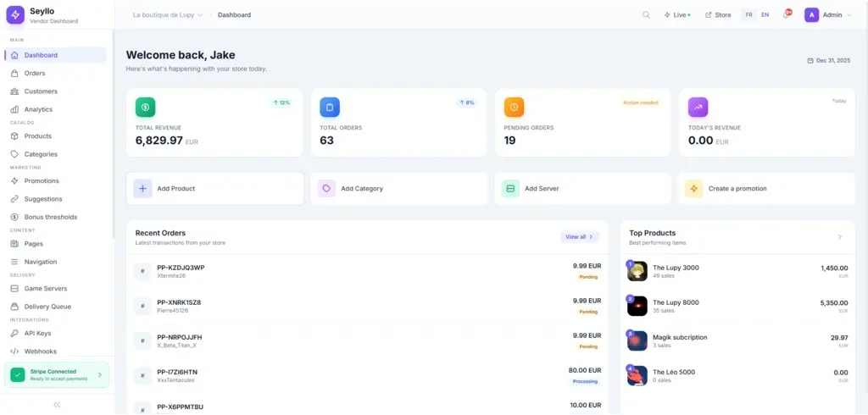Click the tag icon on Add Category
This screenshot has width=868, height=415.
326,189
